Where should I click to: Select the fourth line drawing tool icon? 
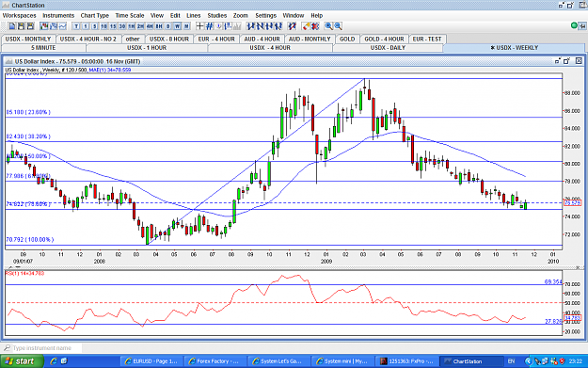point(278,26)
